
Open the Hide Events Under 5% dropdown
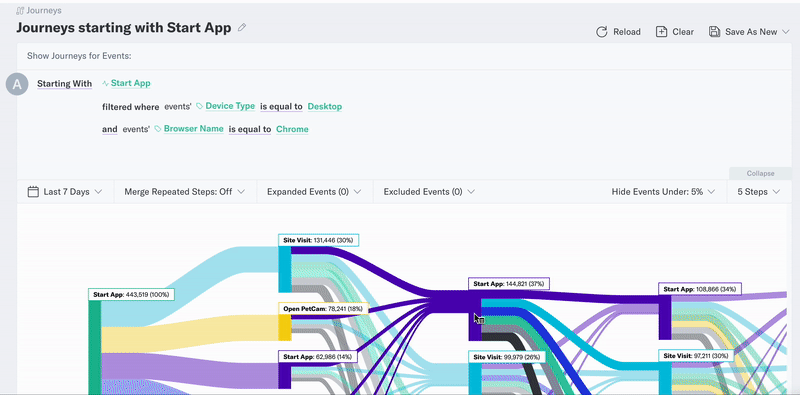coord(663,192)
